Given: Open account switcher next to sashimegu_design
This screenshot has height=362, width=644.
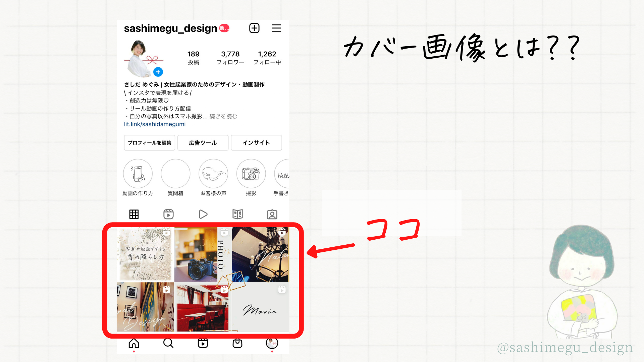Looking at the screenshot, I should click(224, 28).
